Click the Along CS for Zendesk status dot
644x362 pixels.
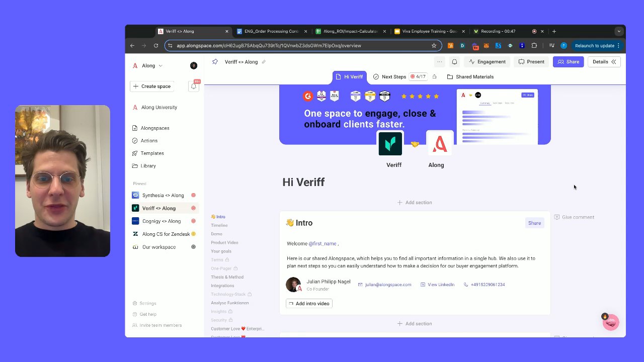point(193,234)
